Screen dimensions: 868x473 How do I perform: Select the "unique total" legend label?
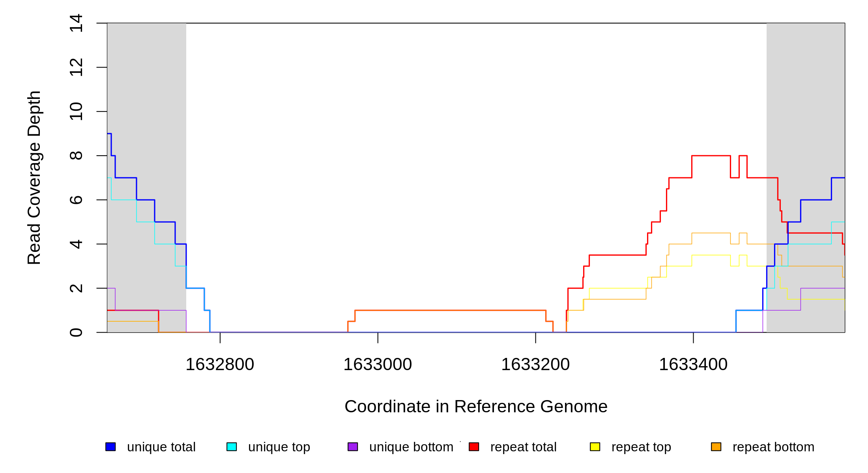coord(161,447)
